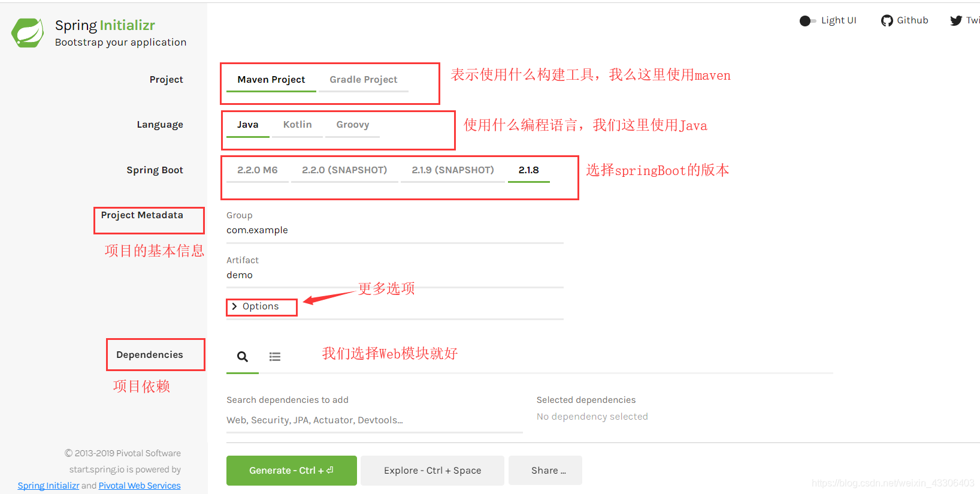Select Spring Boot 2.1.9 (SNAPSHOT)
This screenshot has width=980, height=494.
click(x=453, y=170)
